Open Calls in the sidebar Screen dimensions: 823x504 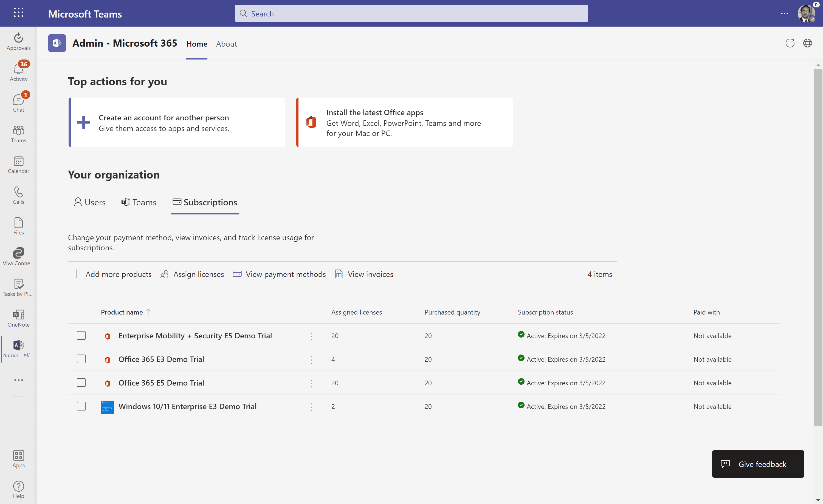[18, 195]
